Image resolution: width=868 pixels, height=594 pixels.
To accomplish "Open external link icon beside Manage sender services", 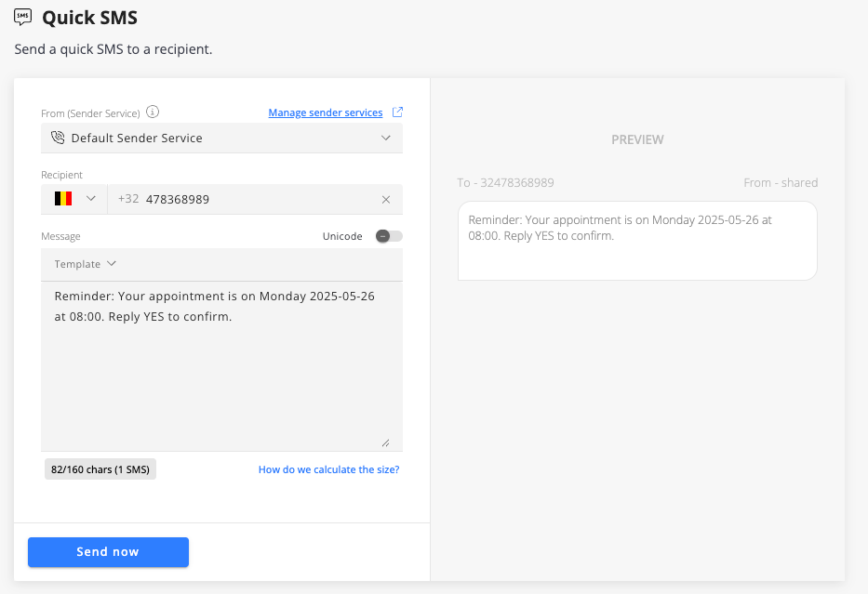I will click(397, 112).
